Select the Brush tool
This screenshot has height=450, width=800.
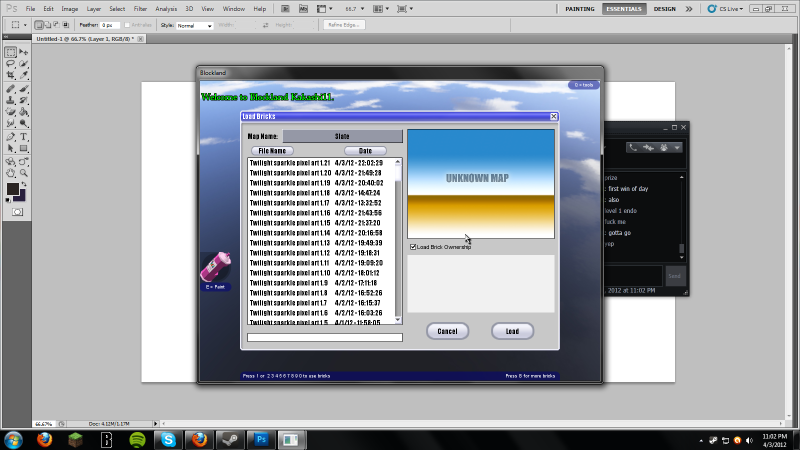click(23, 89)
